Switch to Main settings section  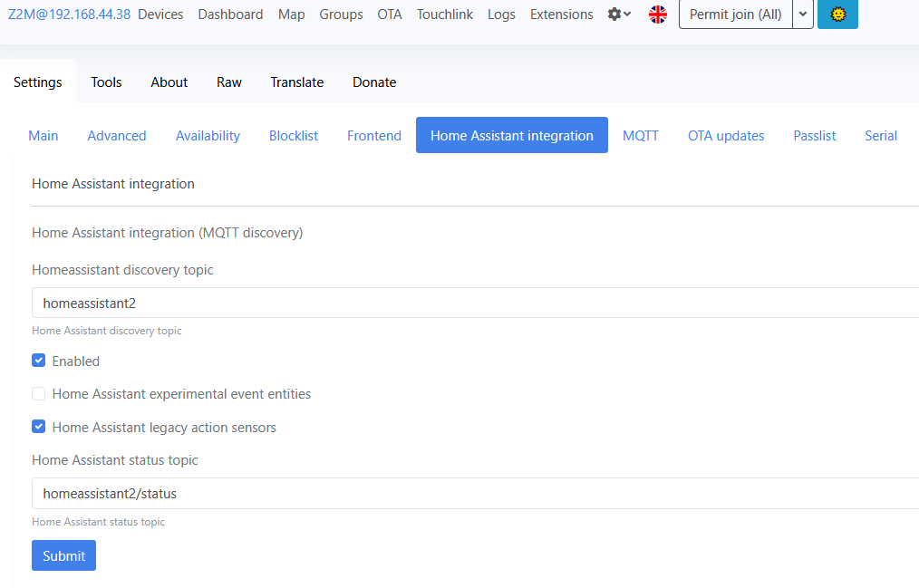(44, 135)
